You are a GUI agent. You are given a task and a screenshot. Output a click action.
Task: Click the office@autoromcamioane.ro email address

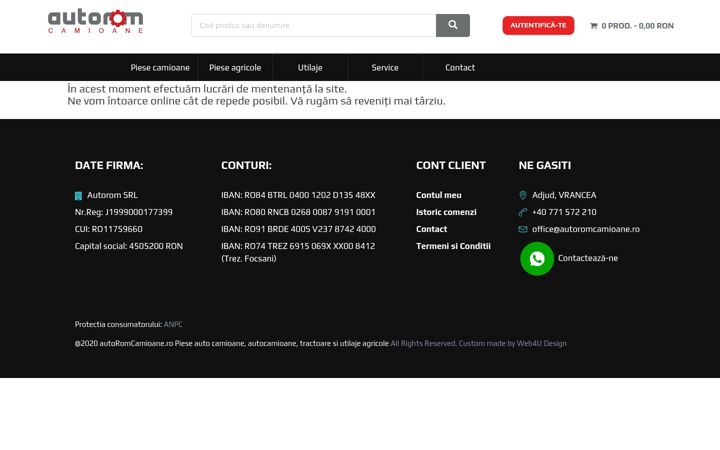tap(585, 229)
